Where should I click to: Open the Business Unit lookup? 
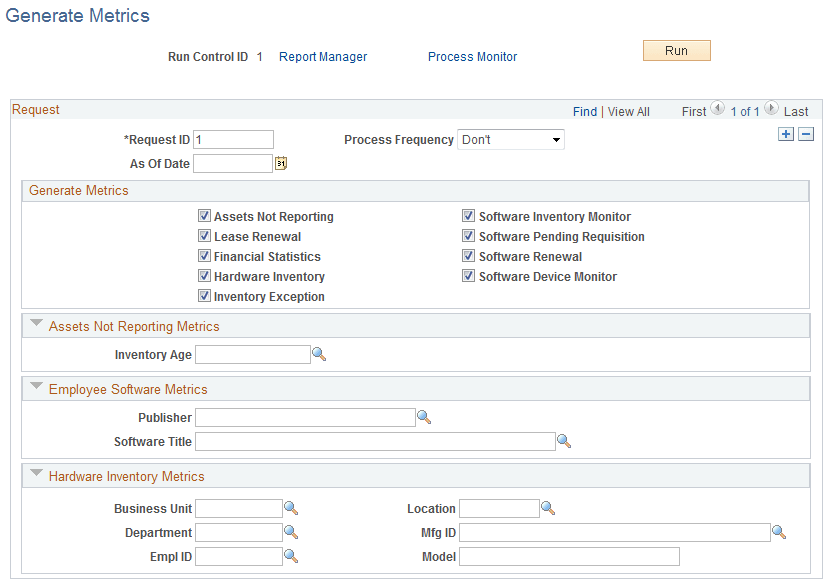pyautogui.click(x=291, y=508)
